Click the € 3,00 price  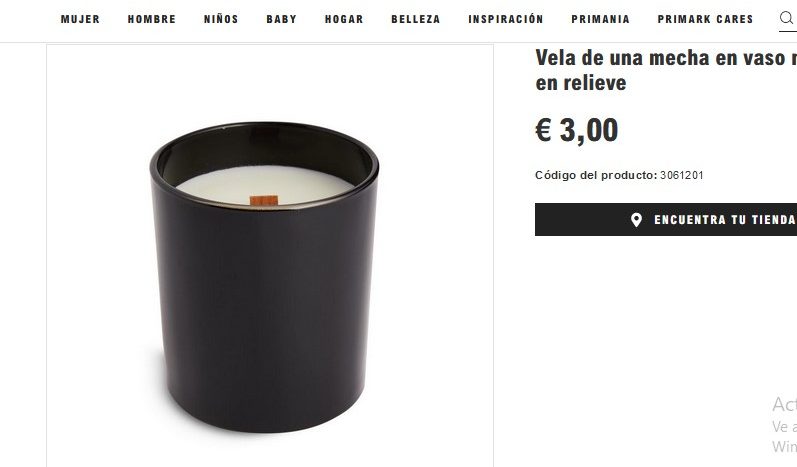[576, 130]
